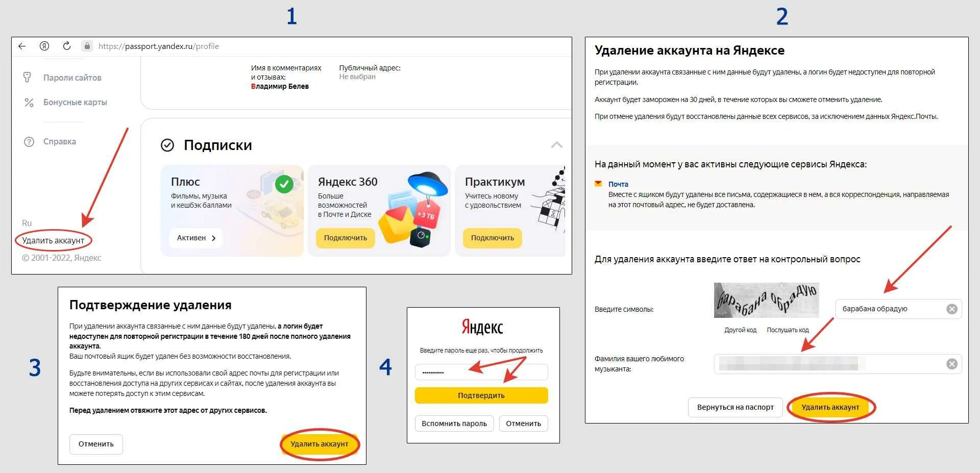This screenshot has height=473, width=980.
Task: Click the name Владимир Белев
Action: (280, 86)
